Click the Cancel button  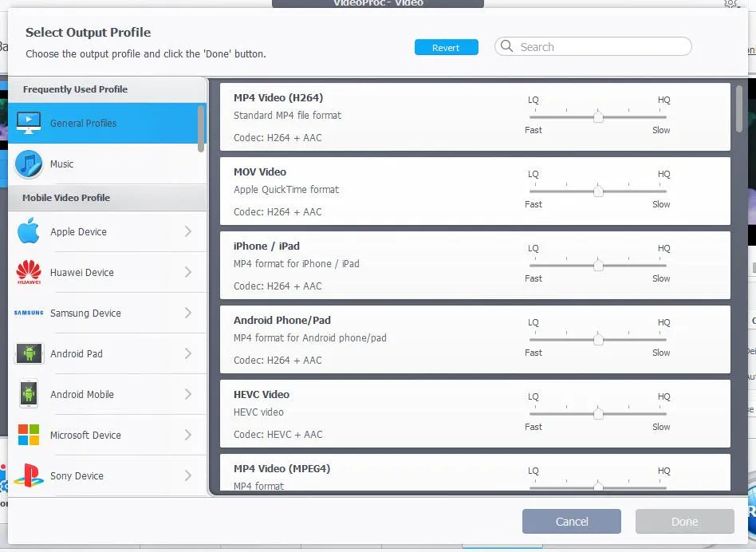[x=571, y=521]
